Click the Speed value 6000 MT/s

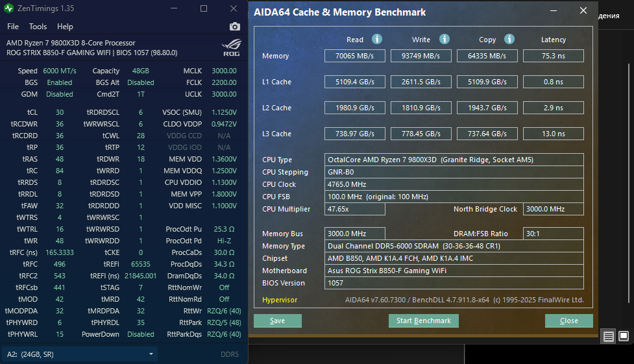60,70
